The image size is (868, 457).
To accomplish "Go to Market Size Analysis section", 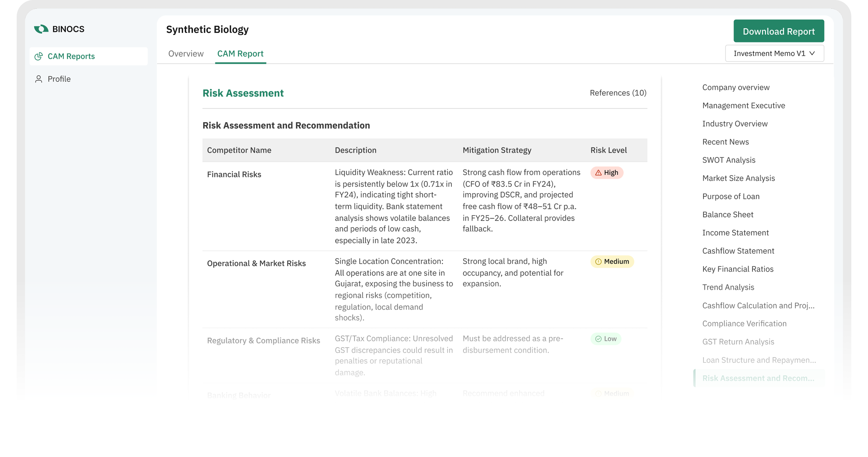I will (x=738, y=178).
